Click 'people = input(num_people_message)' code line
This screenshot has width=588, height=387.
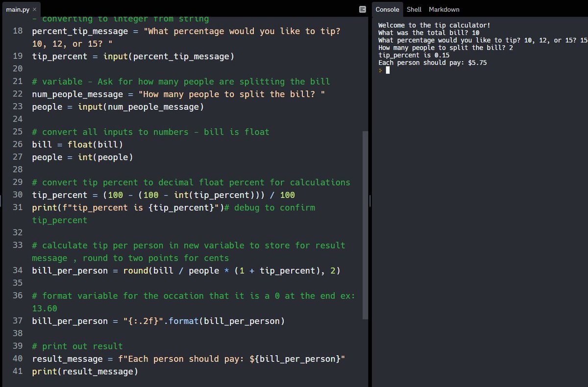(x=118, y=107)
